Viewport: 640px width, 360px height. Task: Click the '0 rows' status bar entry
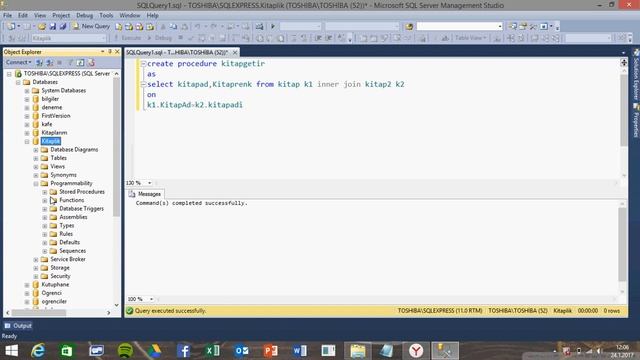[611, 311]
